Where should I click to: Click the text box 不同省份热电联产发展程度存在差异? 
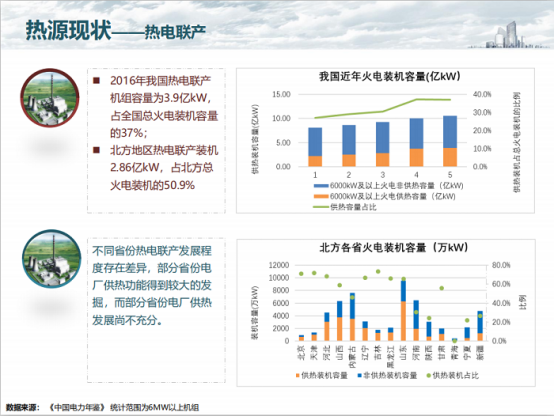pyautogui.click(x=152, y=286)
